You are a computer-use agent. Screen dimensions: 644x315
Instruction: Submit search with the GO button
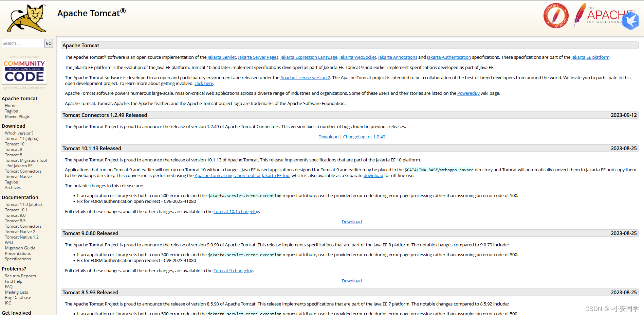(49, 43)
